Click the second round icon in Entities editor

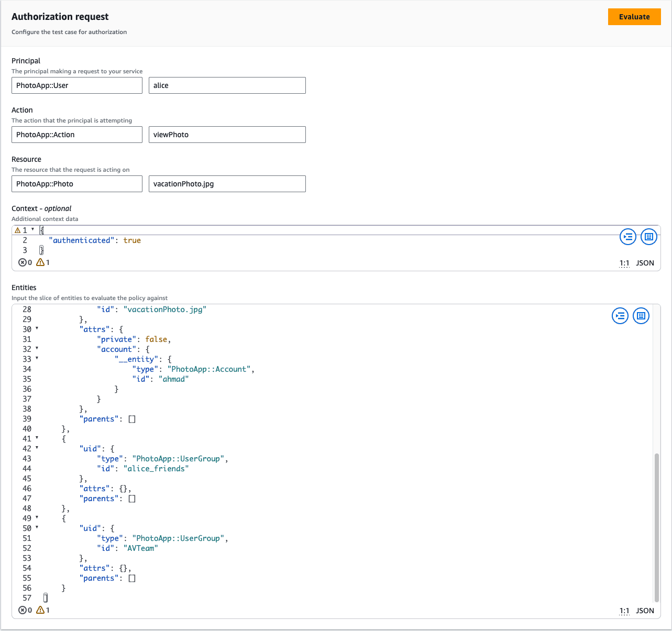pos(641,316)
